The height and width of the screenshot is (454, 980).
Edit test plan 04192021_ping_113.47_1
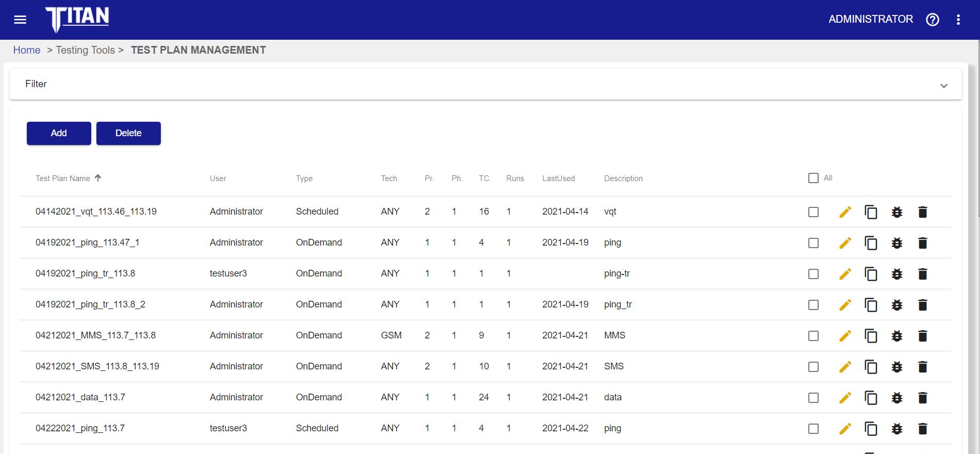click(x=845, y=243)
